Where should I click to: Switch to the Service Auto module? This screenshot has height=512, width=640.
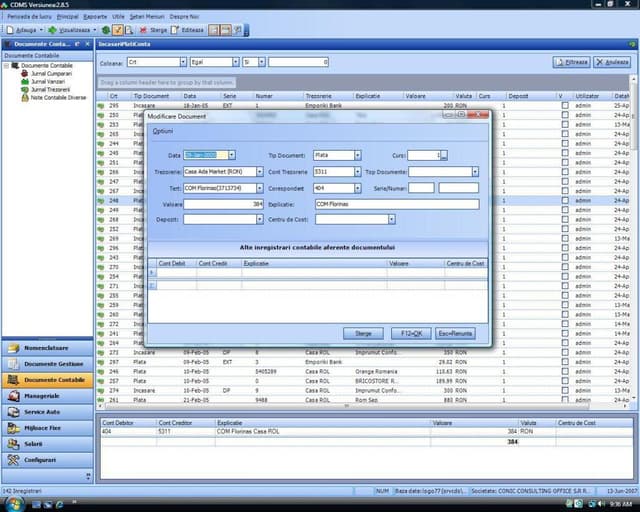coord(42,412)
